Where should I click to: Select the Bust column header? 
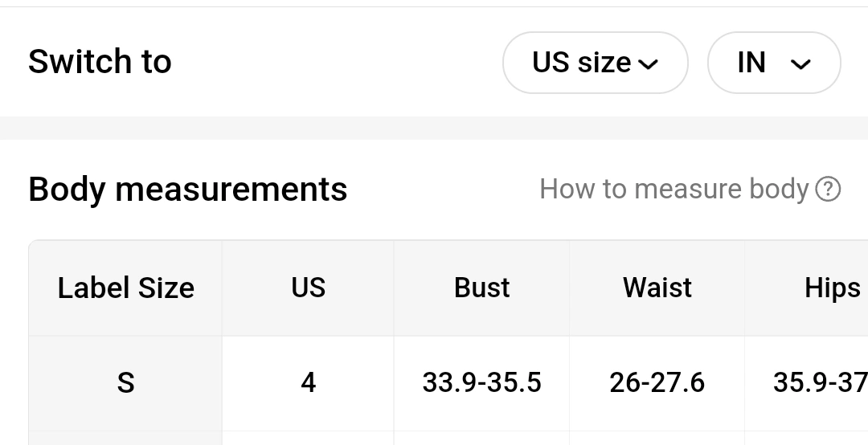tap(481, 288)
